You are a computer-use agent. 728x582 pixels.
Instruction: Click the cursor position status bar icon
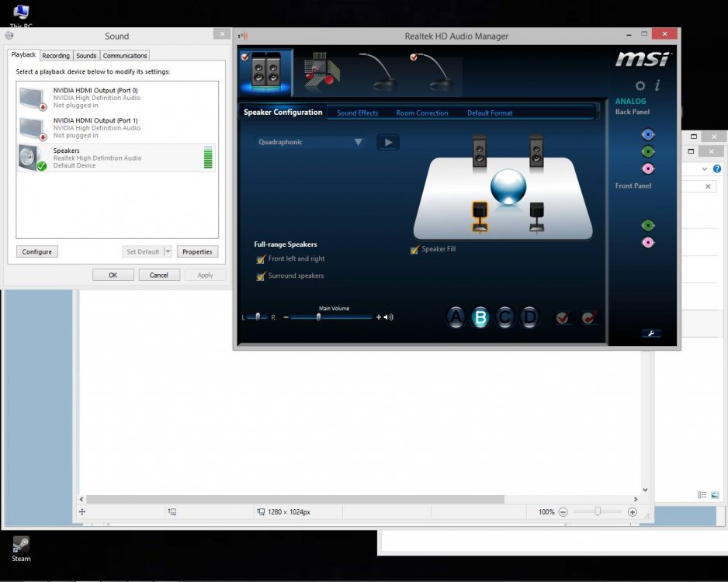click(82, 511)
